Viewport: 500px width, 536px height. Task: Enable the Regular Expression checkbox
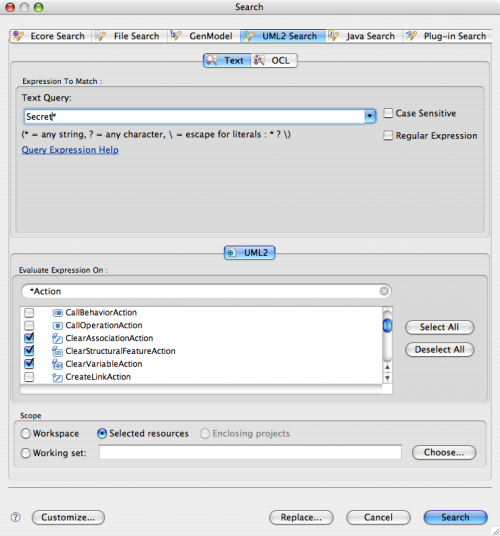[388, 135]
